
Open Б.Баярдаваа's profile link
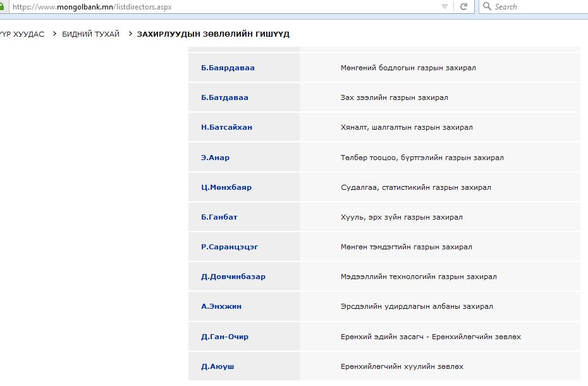click(228, 68)
